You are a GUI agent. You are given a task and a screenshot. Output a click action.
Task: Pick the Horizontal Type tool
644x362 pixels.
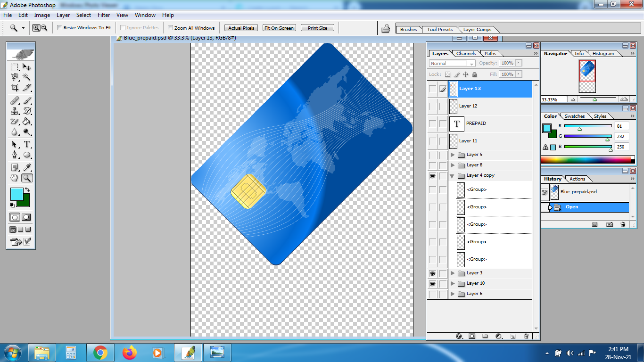click(x=27, y=144)
